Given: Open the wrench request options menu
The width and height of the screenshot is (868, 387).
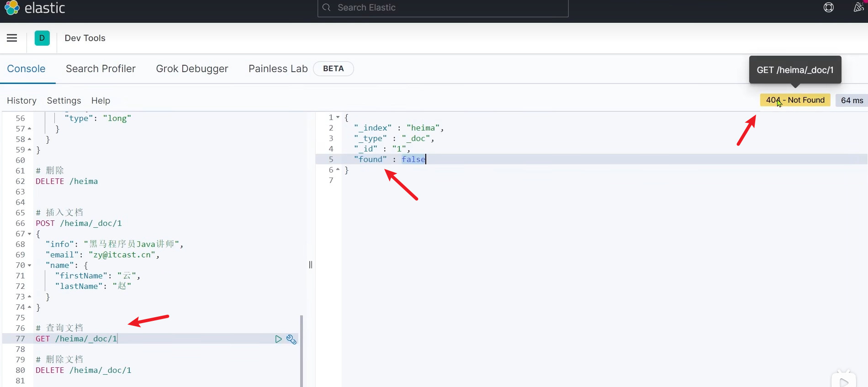Looking at the screenshot, I should click(x=291, y=339).
